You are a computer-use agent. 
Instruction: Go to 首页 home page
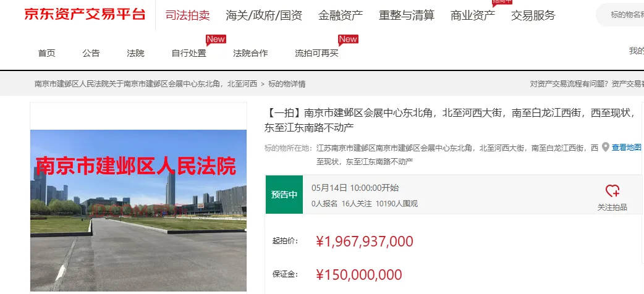click(x=46, y=53)
